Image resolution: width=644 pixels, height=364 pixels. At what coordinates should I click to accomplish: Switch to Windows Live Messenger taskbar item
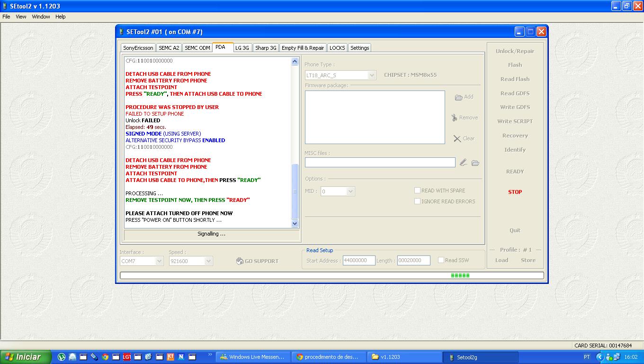point(253,357)
